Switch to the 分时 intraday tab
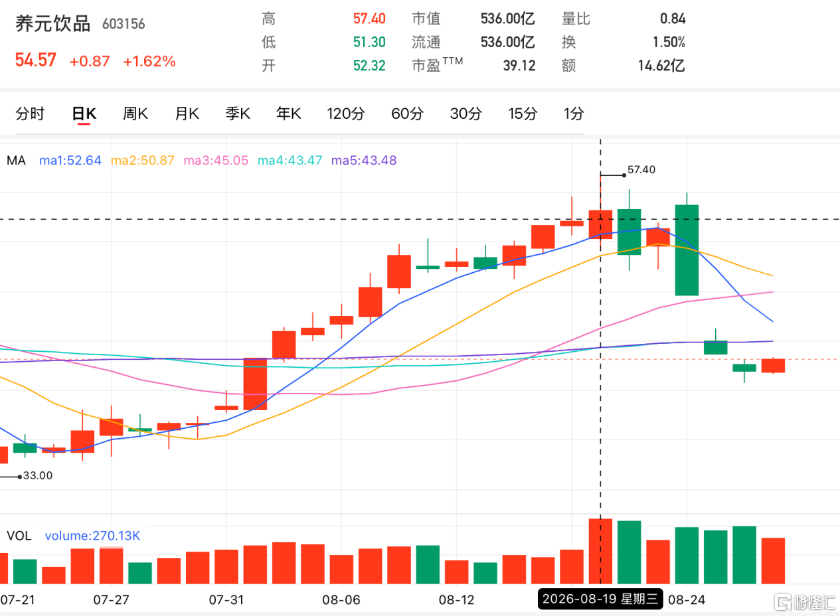Viewport: 840px width, 616px height. click(30, 114)
